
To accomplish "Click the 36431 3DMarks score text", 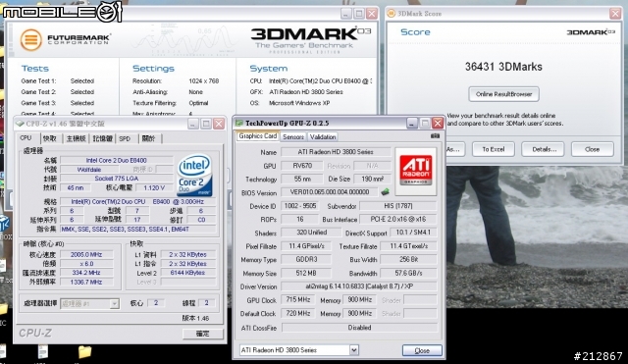I will tap(503, 67).
